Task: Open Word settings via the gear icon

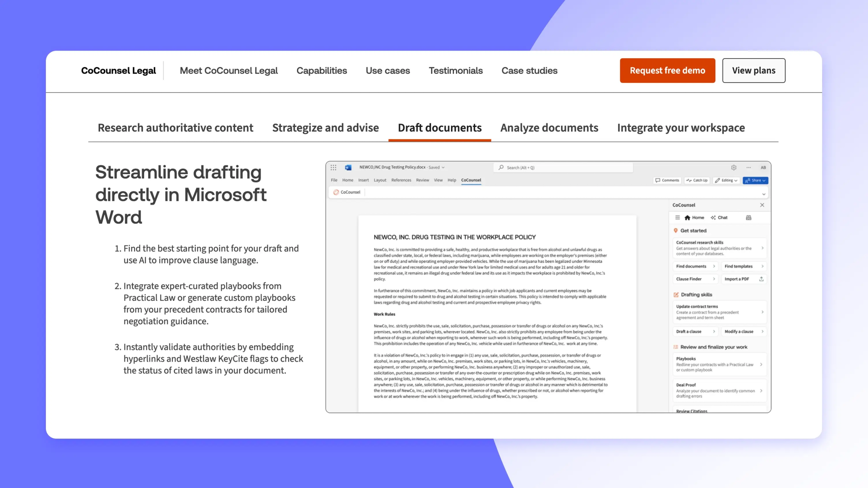Action: pos(733,167)
